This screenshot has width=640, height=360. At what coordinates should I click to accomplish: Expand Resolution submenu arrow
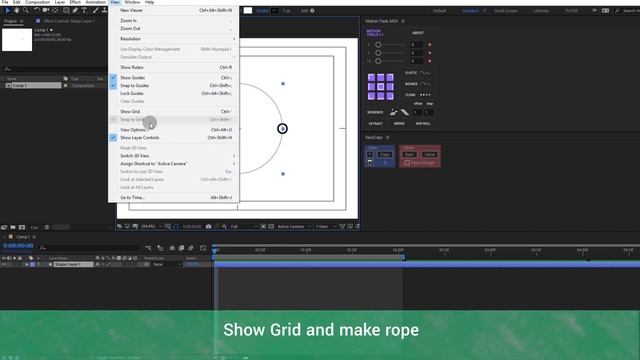click(x=234, y=39)
